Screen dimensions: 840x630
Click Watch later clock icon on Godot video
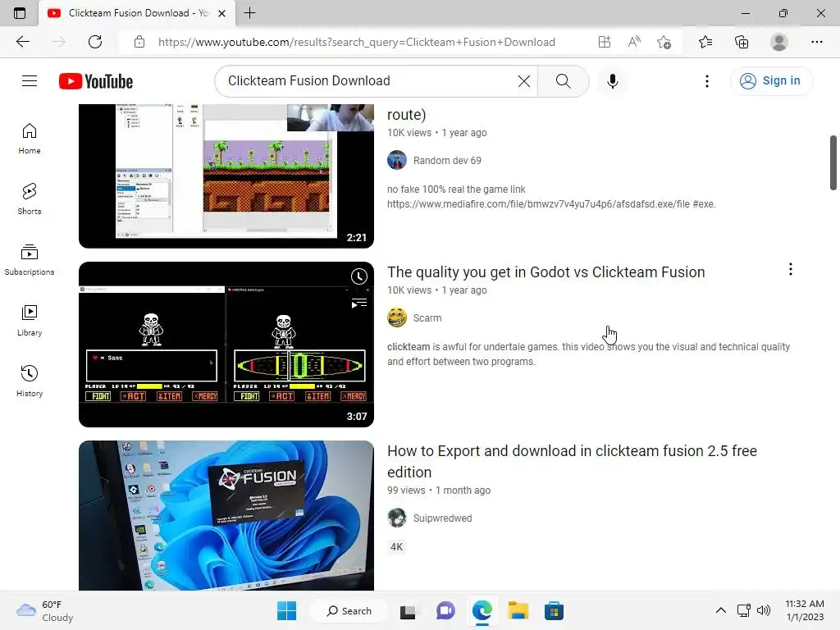[x=359, y=276]
